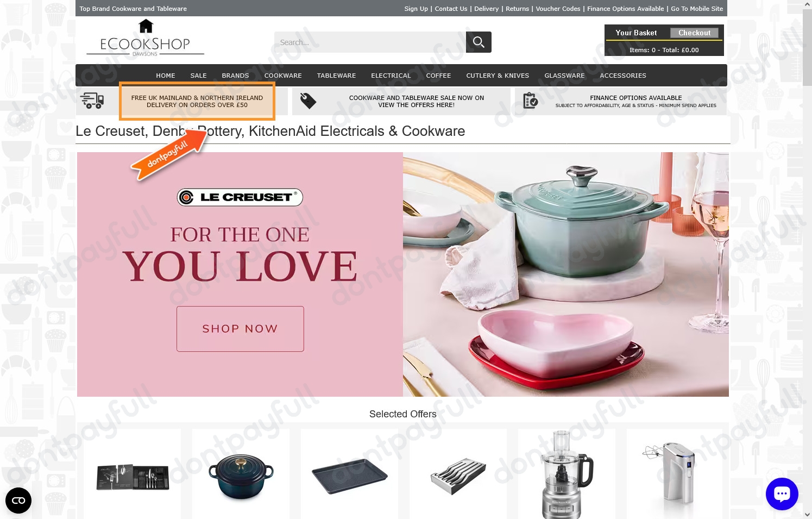
Task: Focus the Search input field
Action: pos(370,42)
